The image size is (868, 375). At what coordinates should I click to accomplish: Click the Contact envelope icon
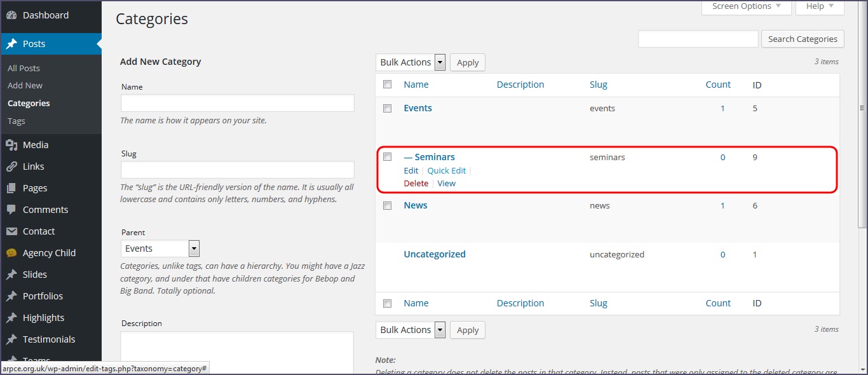[x=11, y=231]
